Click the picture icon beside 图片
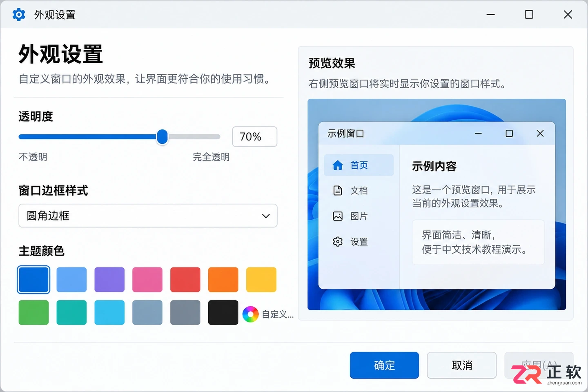Viewport: 588px width, 392px height. (338, 216)
